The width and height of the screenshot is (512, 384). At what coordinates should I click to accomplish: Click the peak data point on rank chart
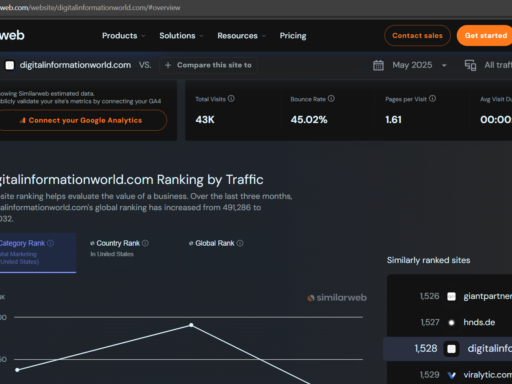click(191, 325)
